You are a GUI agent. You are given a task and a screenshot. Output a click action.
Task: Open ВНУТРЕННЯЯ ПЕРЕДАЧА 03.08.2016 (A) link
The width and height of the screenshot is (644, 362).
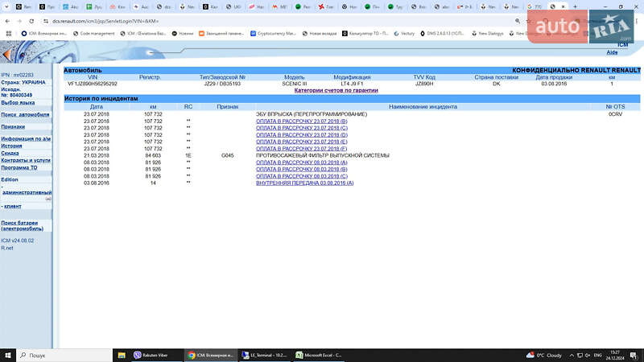tap(305, 183)
